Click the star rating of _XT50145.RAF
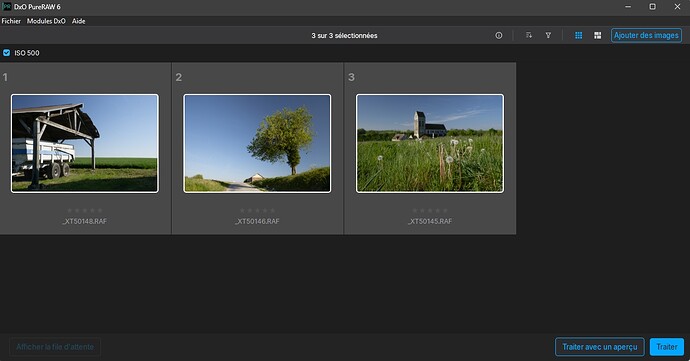 pos(429,210)
